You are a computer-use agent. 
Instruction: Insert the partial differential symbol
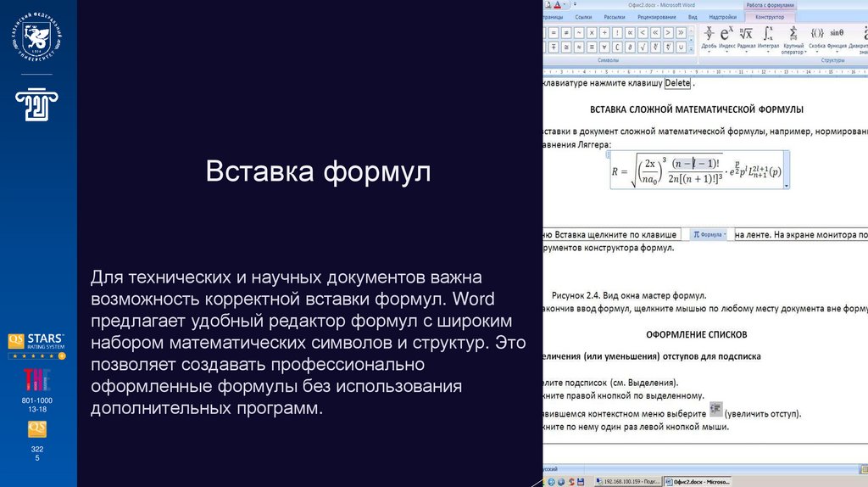tap(630, 48)
